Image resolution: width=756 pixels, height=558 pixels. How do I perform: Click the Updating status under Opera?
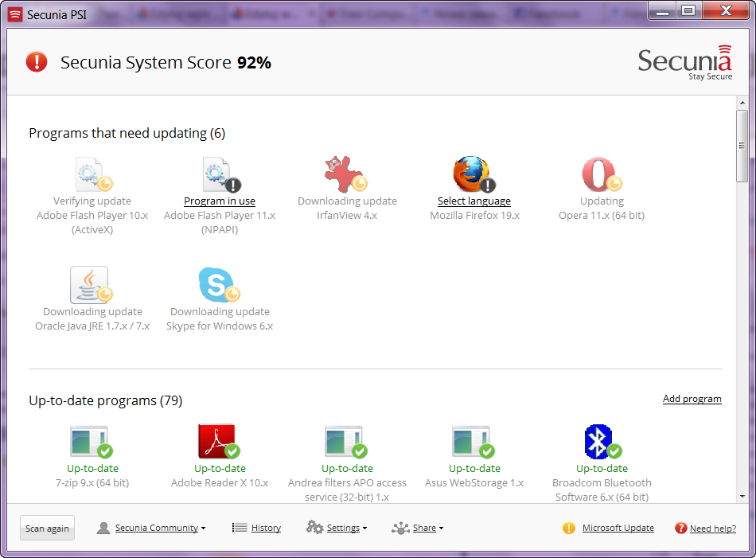[602, 201]
